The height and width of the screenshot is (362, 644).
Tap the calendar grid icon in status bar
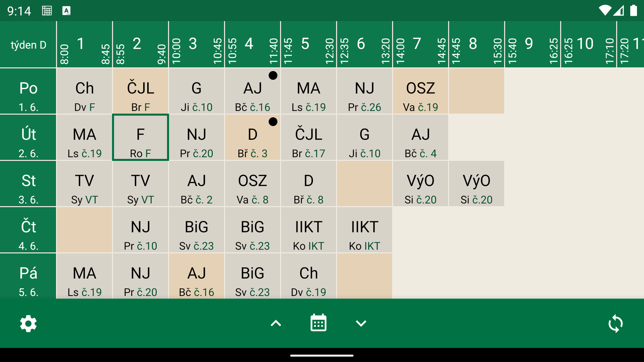[47, 11]
